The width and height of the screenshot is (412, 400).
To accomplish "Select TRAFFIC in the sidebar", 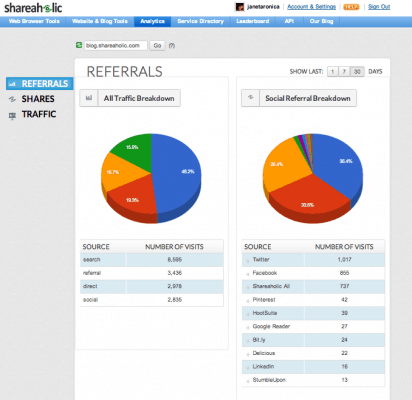I will click(x=39, y=114).
